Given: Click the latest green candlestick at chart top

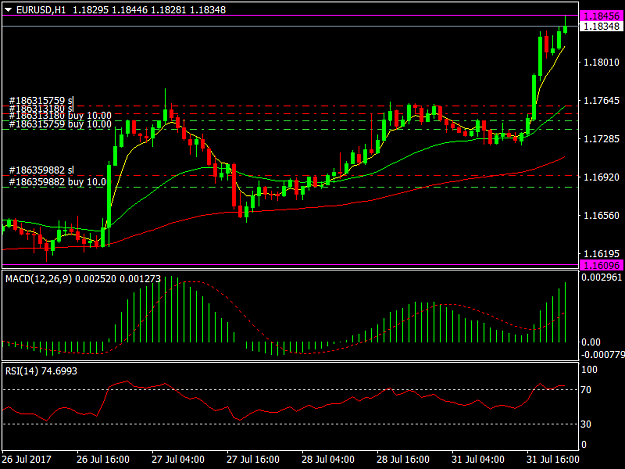Looking at the screenshot, I should (x=565, y=29).
